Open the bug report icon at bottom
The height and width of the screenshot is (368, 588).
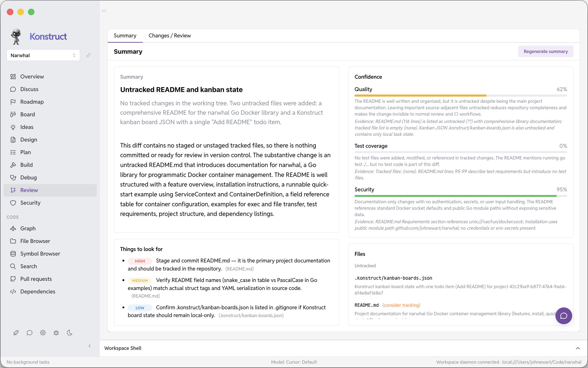pos(56,333)
